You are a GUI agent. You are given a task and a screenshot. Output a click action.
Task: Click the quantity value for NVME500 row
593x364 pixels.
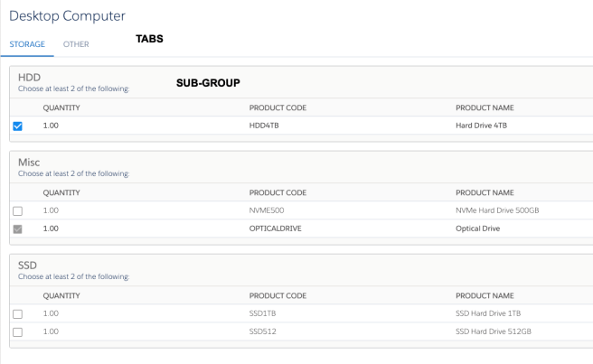point(51,210)
